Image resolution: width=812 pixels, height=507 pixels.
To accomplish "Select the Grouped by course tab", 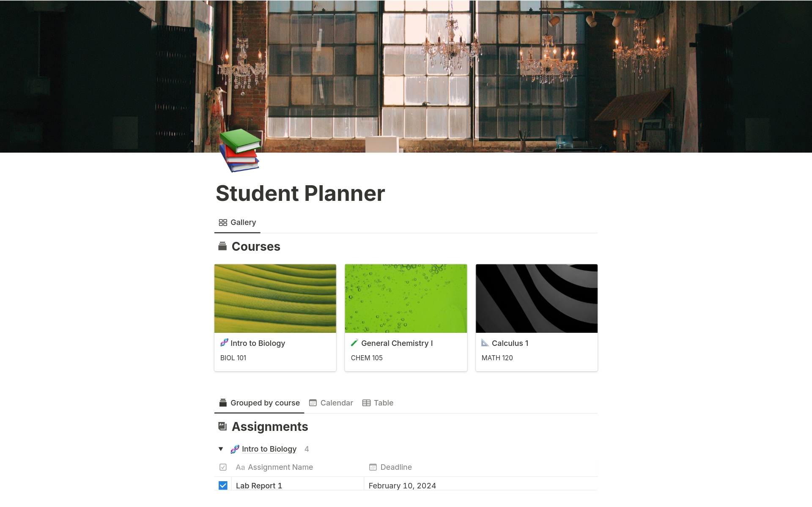I will pos(259,403).
